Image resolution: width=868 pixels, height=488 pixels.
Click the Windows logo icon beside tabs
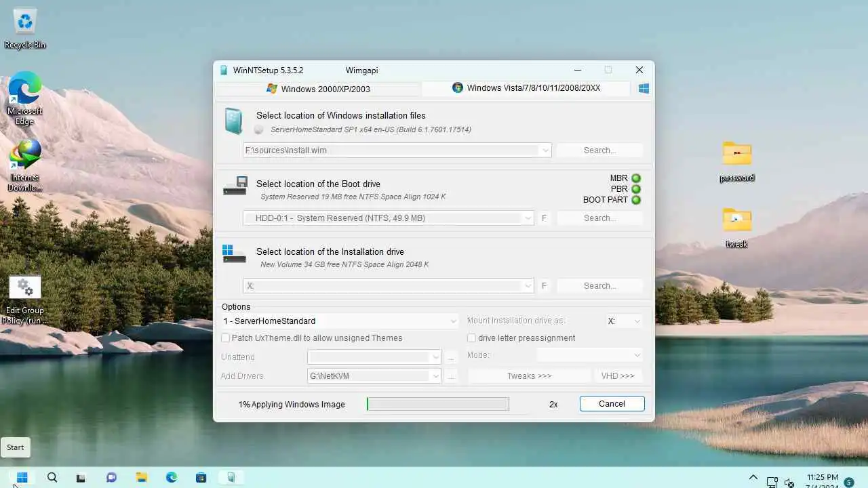click(644, 88)
